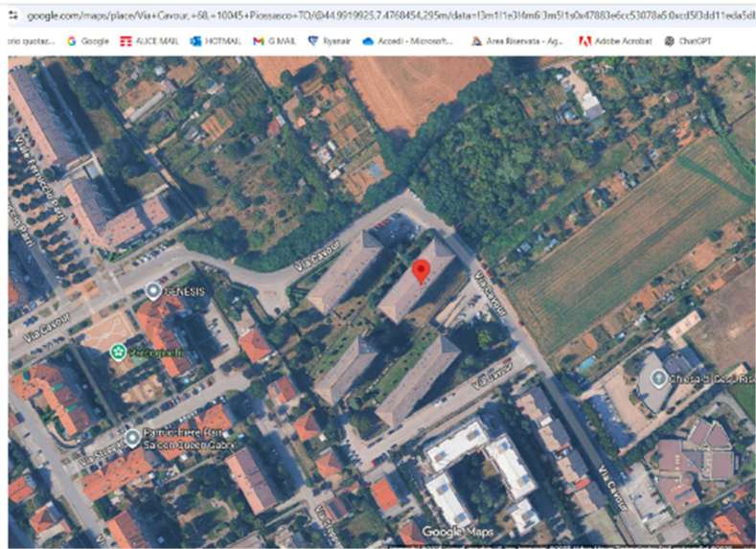Open the Area Riservata bookmark
The image size is (756, 549).
pyautogui.click(x=517, y=41)
